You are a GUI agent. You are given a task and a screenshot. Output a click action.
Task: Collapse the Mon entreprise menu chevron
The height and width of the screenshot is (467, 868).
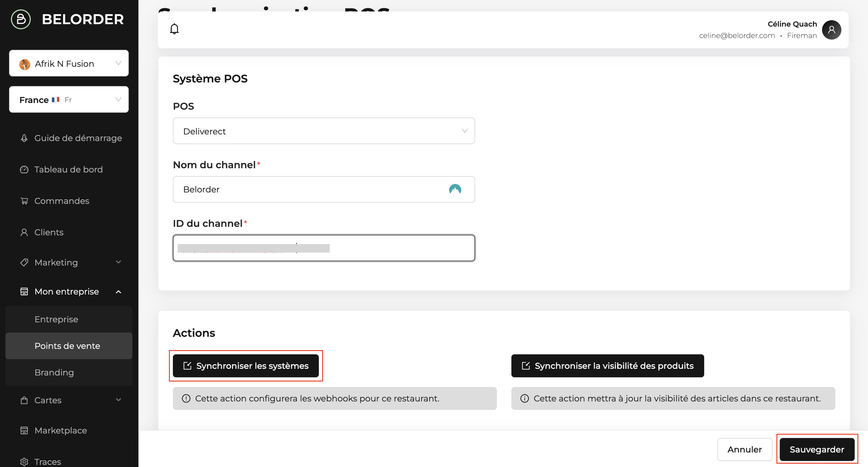[118, 291]
